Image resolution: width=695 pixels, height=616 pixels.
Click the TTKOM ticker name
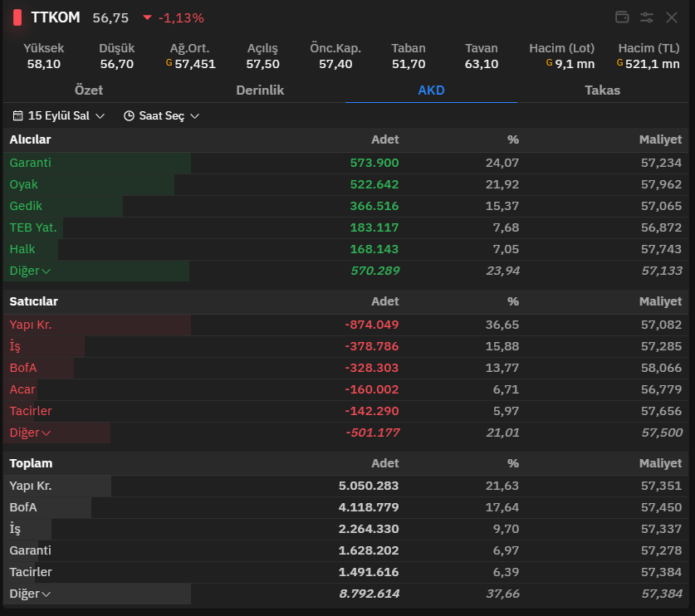56,17
